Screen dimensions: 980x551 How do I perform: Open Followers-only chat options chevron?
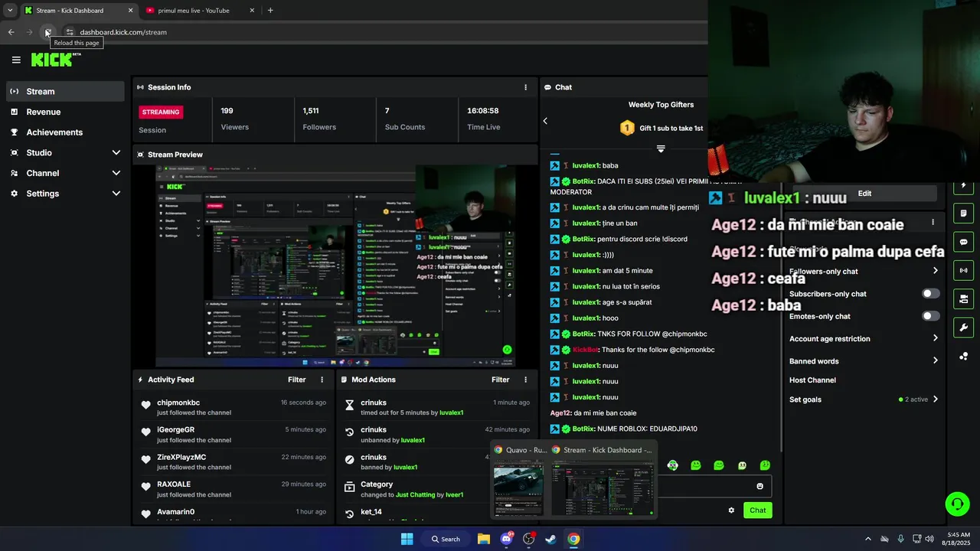point(935,271)
